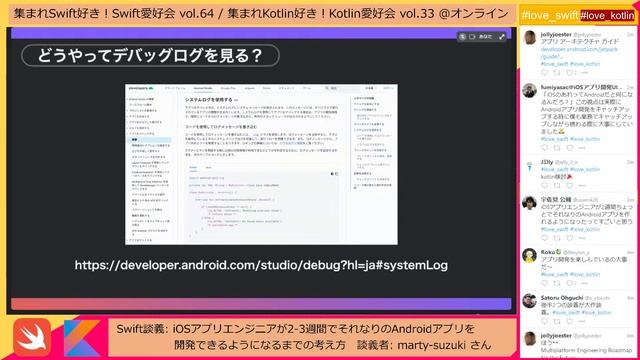
Task: Reply to jollyjoester's アプリ アーキテクチャ ガイド tweet
Action: (544, 73)
